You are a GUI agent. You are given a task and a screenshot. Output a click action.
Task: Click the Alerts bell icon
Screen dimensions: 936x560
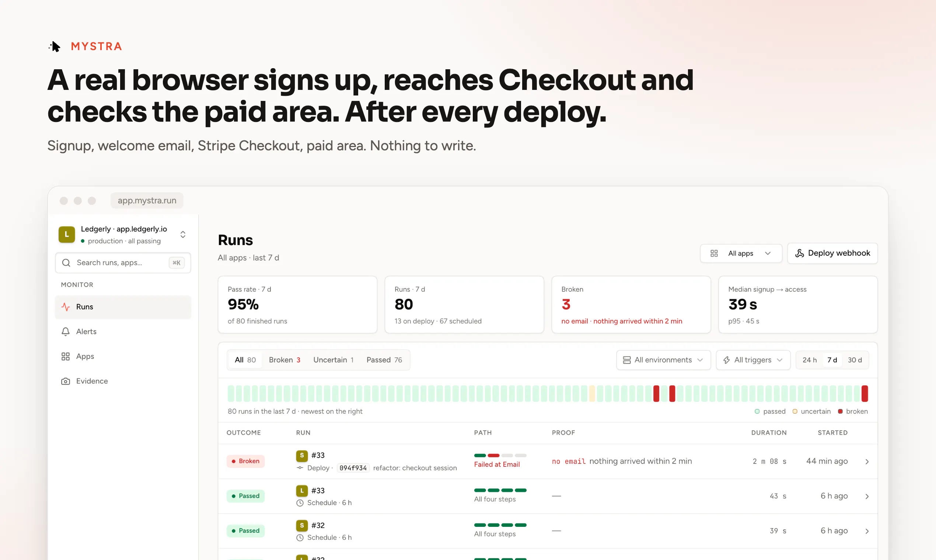pos(66,331)
